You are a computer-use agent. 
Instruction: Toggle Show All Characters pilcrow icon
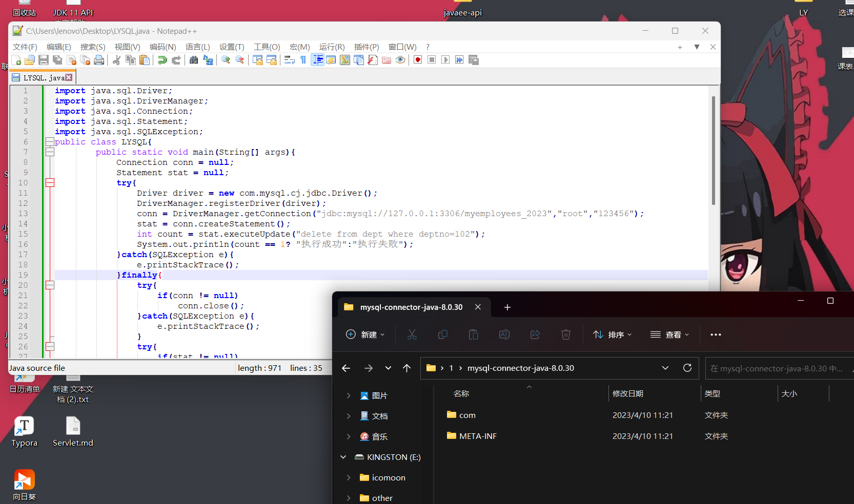coord(303,60)
